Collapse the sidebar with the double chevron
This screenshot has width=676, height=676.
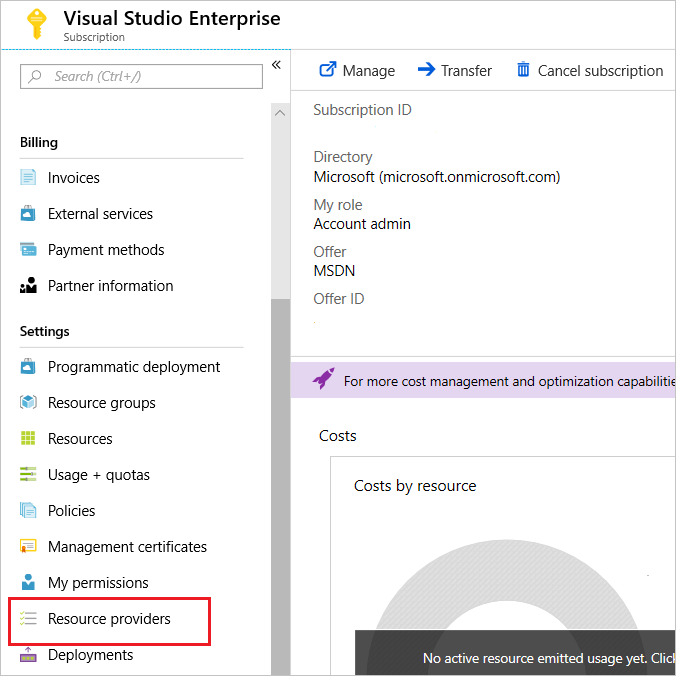pyautogui.click(x=276, y=65)
